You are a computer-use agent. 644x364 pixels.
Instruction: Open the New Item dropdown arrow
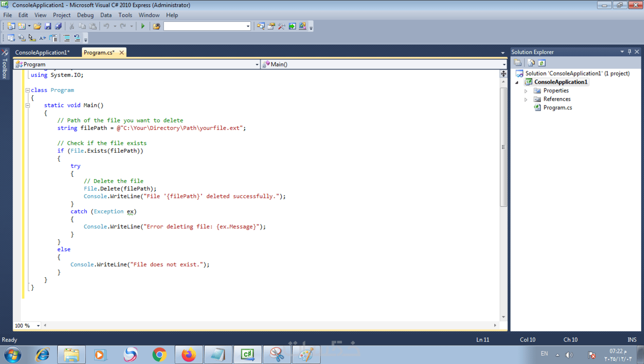click(x=29, y=26)
